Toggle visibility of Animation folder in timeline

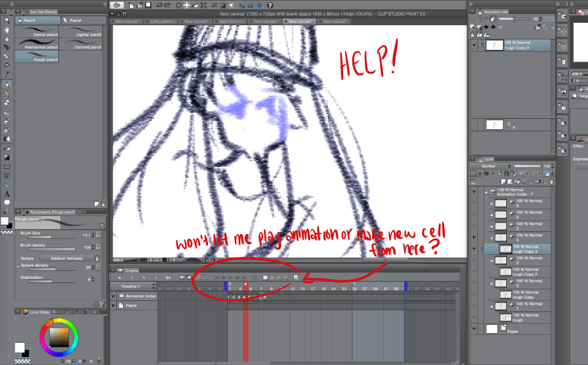pos(113,296)
